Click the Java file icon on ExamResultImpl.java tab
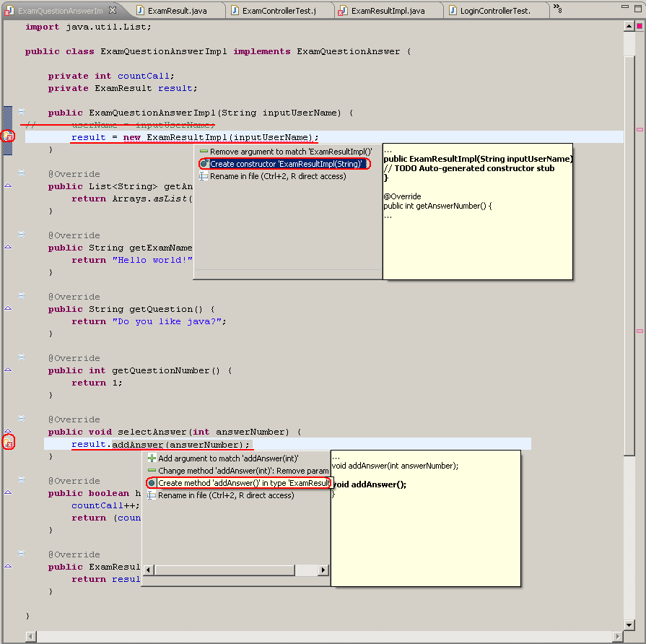This screenshot has width=646, height=644. point(343,10)
